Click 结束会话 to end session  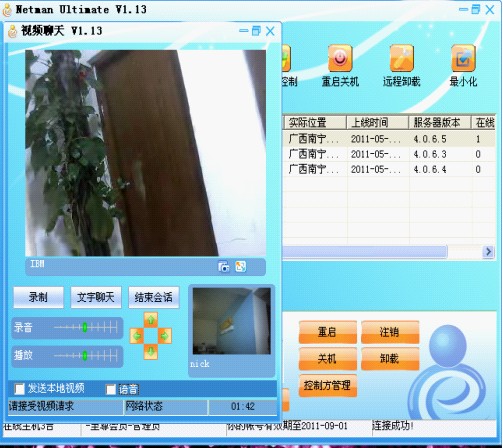154,297
